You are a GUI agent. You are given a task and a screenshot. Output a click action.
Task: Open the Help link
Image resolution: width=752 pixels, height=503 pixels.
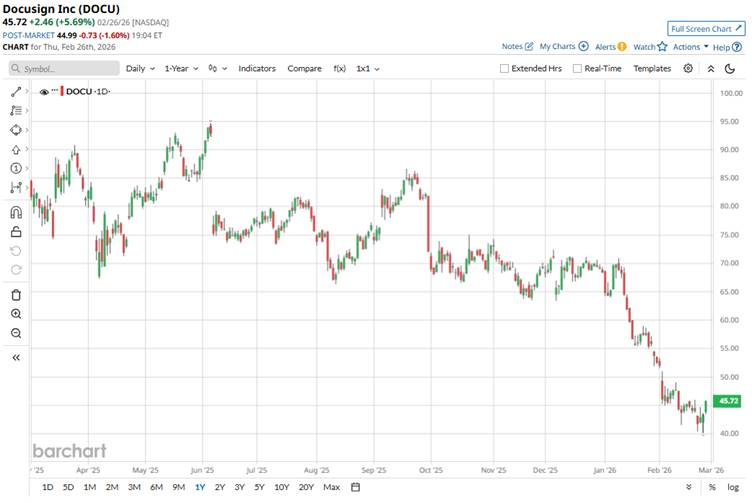click(727, 47)
